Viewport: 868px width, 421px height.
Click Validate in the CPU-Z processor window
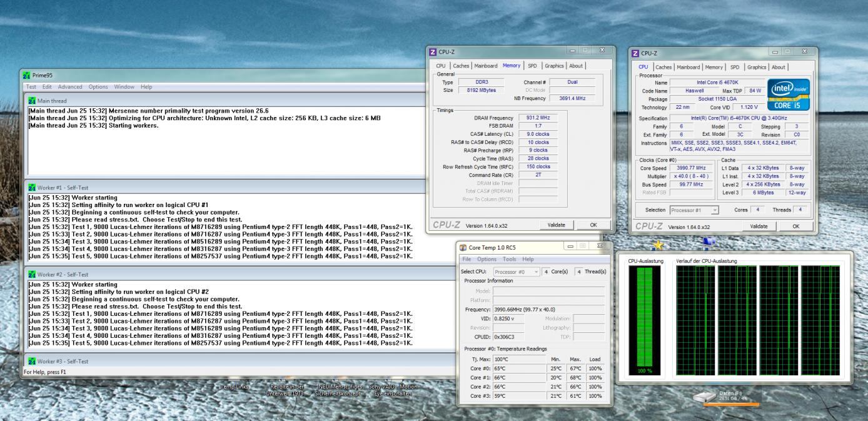pyautogui.click(x=759, y=226)
